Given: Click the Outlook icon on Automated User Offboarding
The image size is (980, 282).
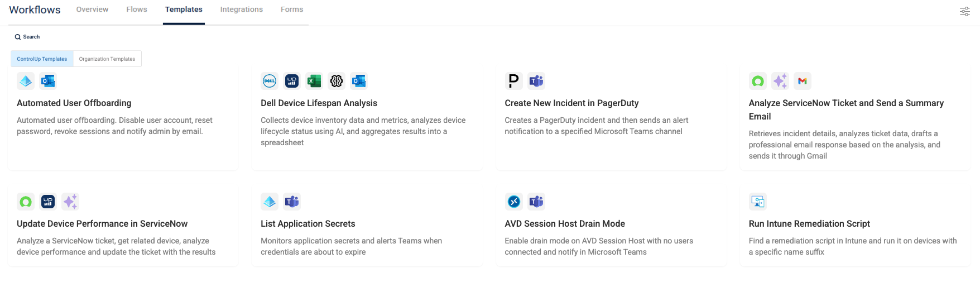Looking at the screenshot, I should 48,81.
